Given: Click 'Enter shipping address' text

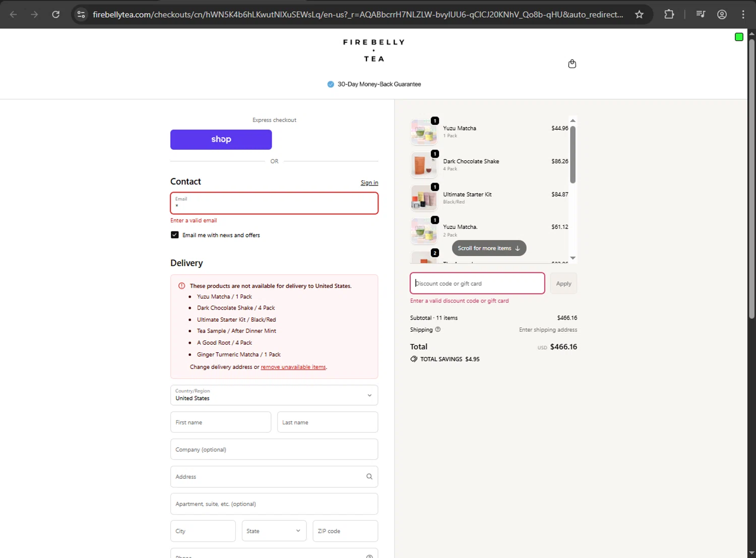Looking at the screenshot, I should tap(548, 330).
